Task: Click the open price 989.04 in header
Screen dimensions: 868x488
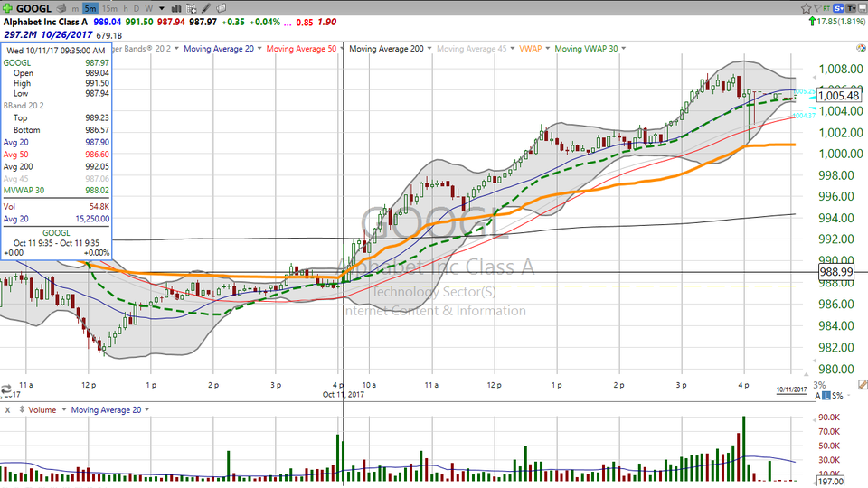Action: click(108, 22)
